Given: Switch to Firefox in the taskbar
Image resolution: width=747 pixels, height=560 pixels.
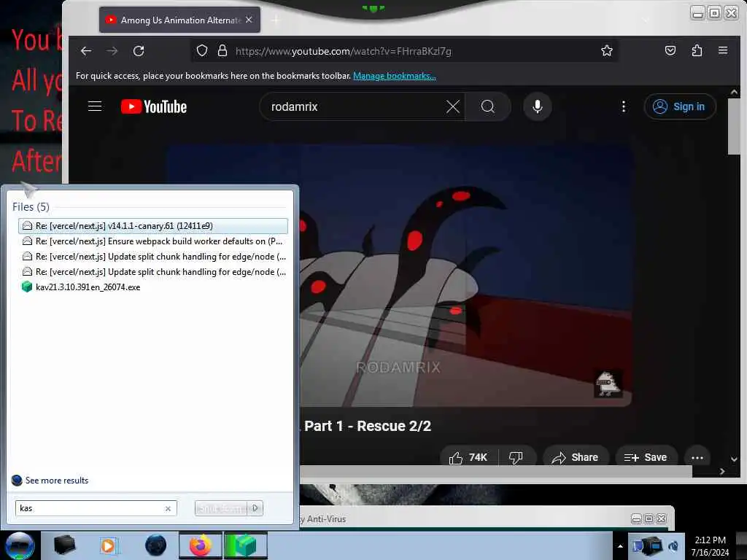Looking at the screenshot, I should (x=201, y=545).
